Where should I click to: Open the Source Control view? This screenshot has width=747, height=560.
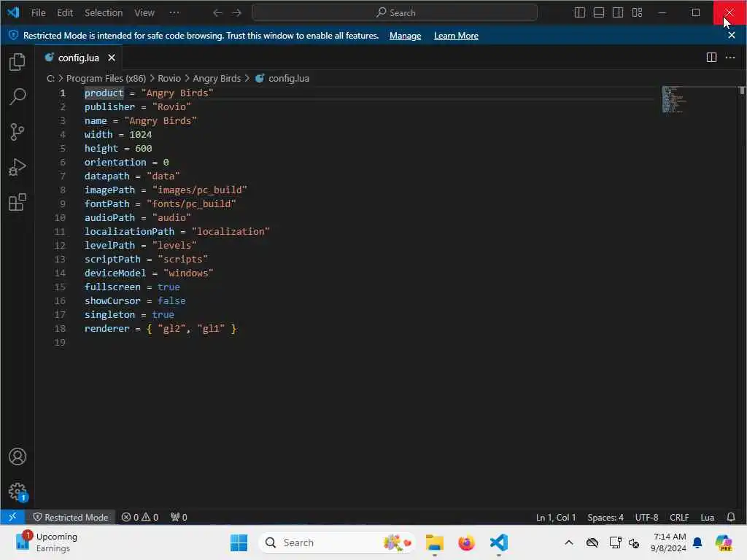click(18, 132)
